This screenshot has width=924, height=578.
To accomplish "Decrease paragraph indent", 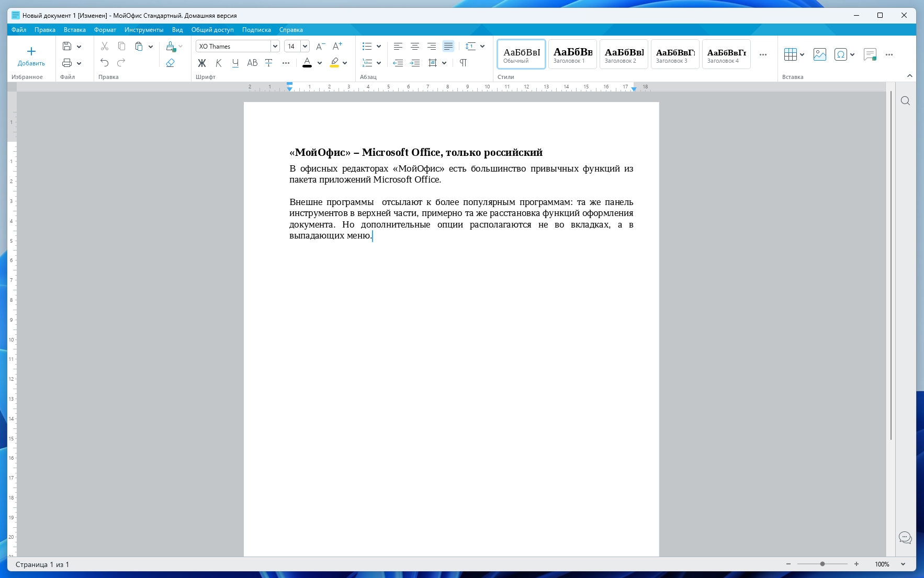I will pos(398,63).
